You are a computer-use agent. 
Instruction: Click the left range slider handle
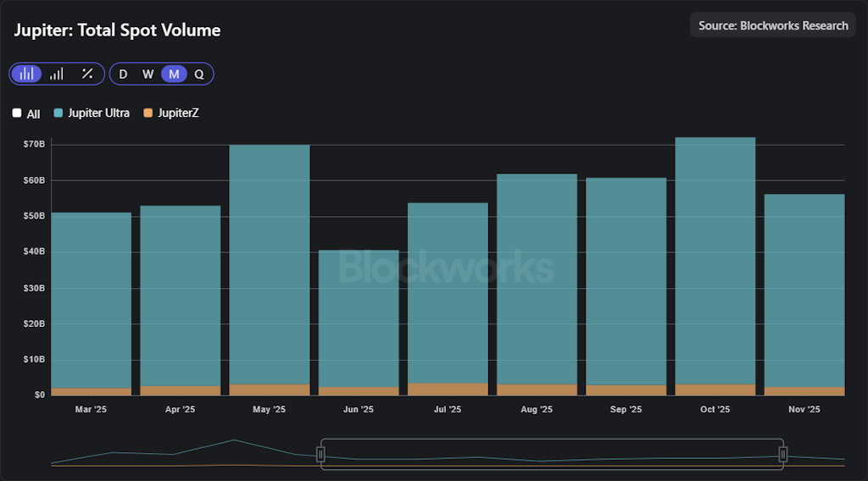point(320,455)
